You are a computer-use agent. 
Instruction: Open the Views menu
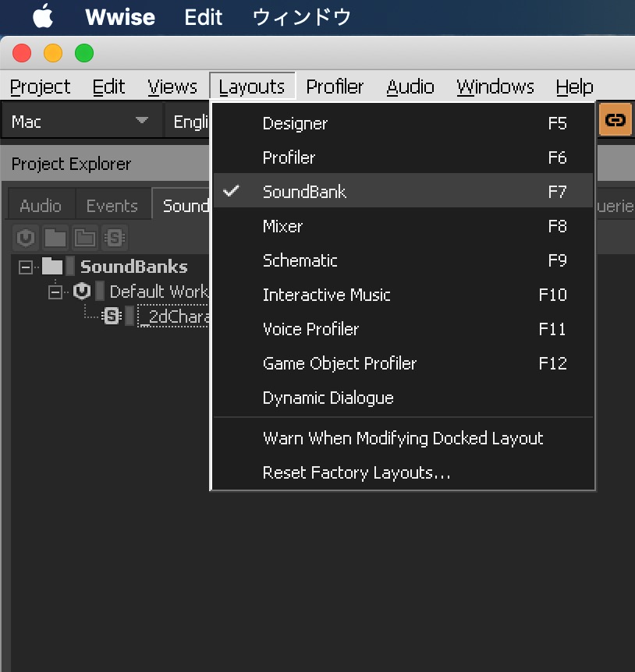172,87
